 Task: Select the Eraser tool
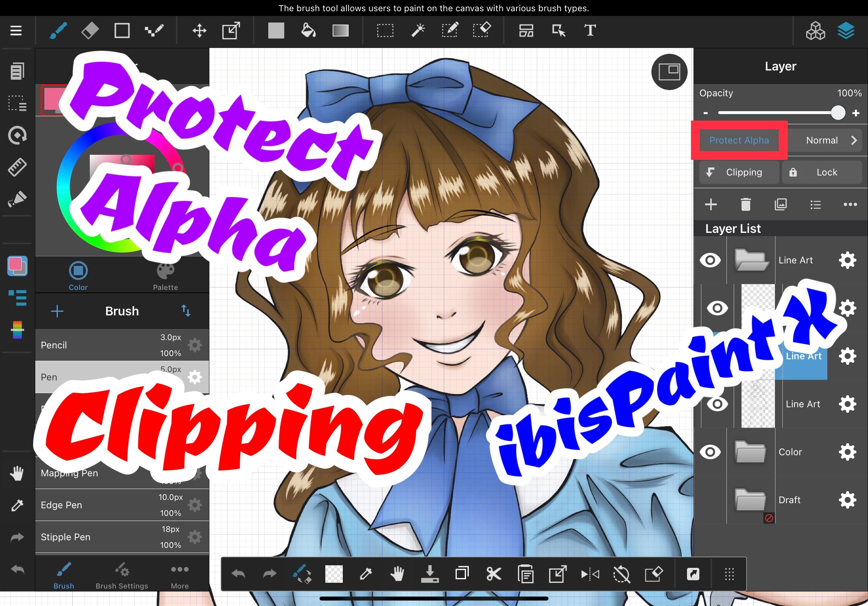coord(89,30)
